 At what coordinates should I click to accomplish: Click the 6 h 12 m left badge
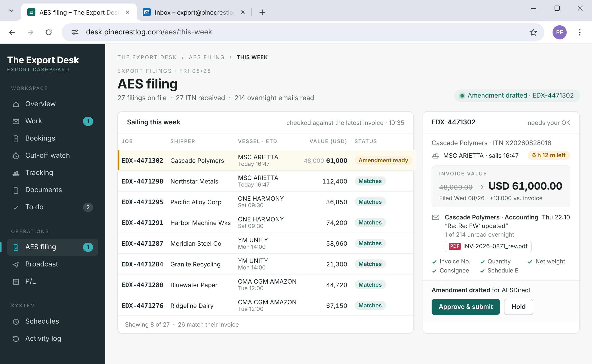(549, 155)
